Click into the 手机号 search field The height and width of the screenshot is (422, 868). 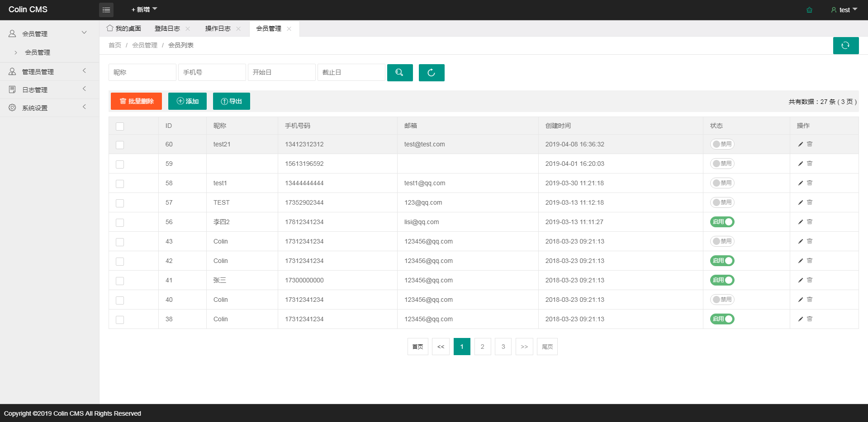[212, 72]
